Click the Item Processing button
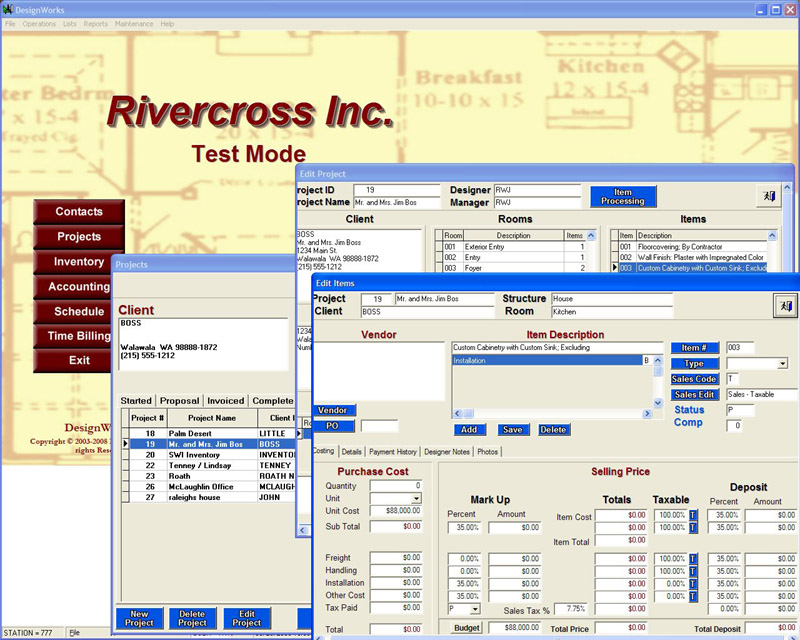The height and width of the screenshot is (640, 800). pos(623,196)
